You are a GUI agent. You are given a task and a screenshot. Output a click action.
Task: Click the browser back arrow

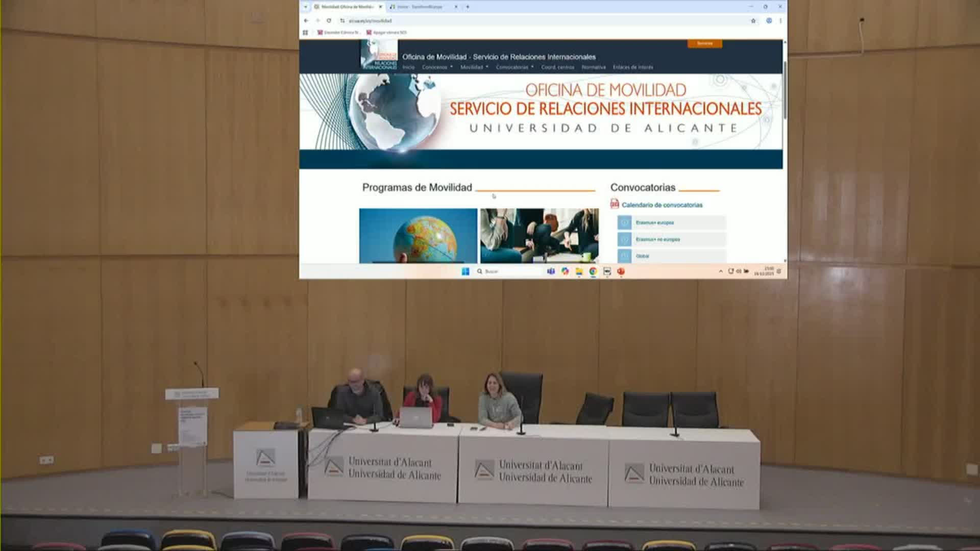[306, 21]
